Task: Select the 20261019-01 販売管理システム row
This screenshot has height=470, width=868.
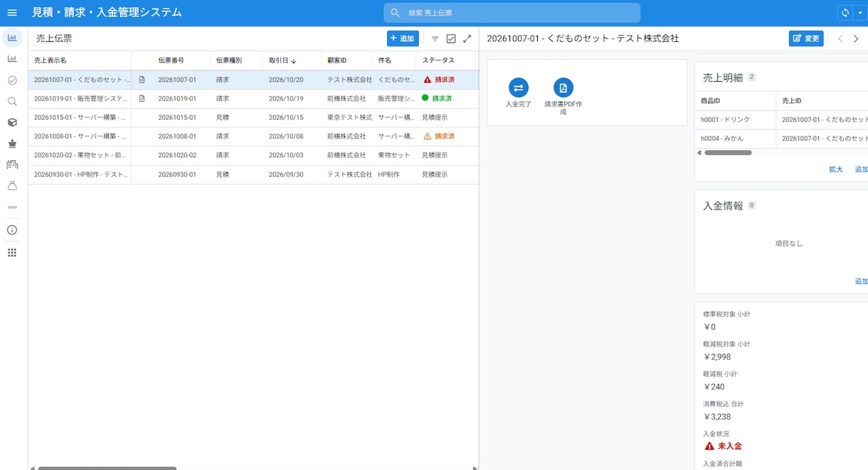Action: click(x=253, y=98)
